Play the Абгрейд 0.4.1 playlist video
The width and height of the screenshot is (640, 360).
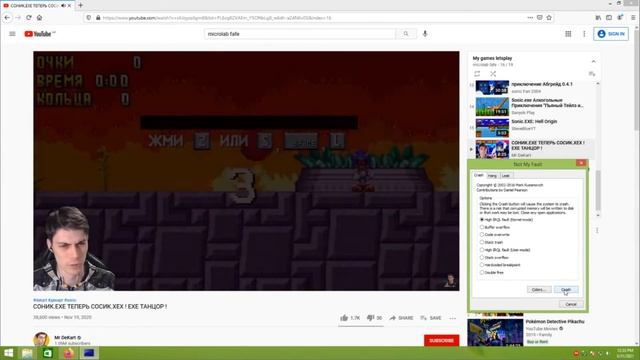(x=534, y=87)
